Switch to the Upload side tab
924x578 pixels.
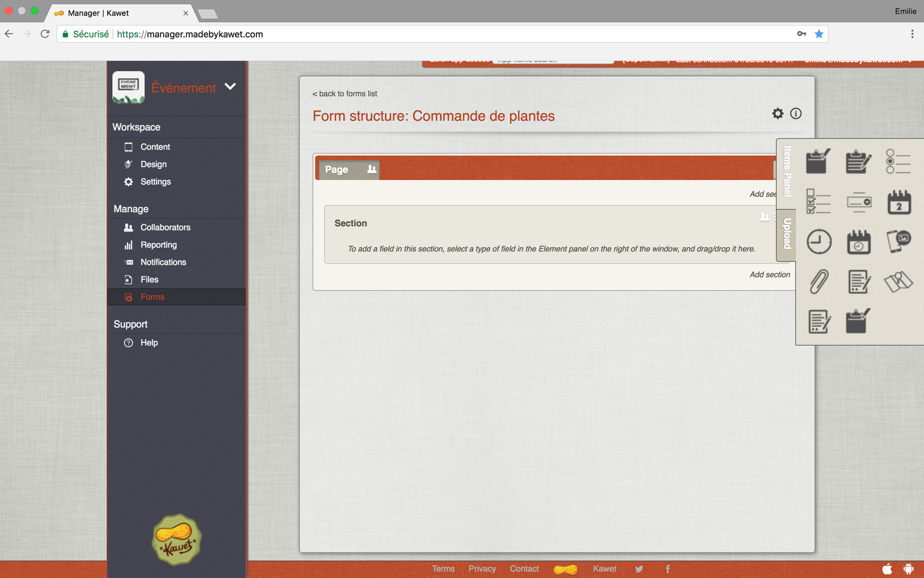(x=787, y=234)
